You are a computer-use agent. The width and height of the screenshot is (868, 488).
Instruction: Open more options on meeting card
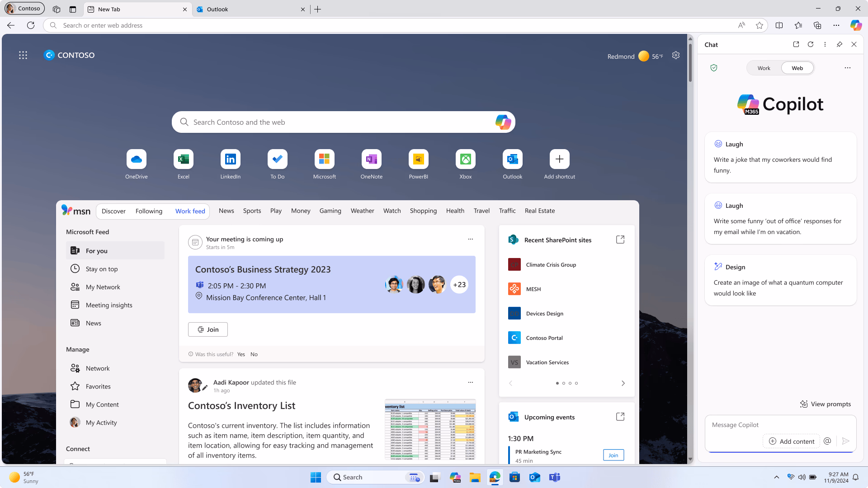coord(471,239)
